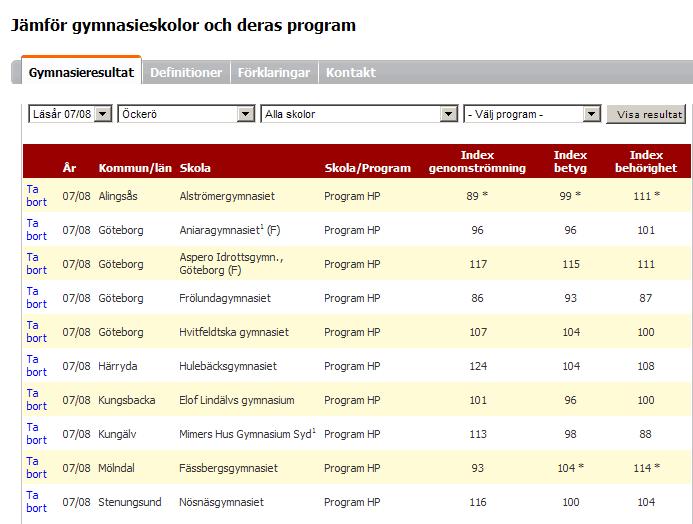The image size is (693, 524).
Task: Remove the Alströmergymnasiet row via Ta bort
Action: tap(36, 196)
